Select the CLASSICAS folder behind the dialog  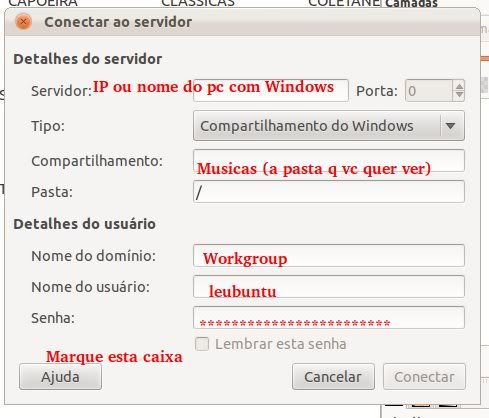click(198, 3)
